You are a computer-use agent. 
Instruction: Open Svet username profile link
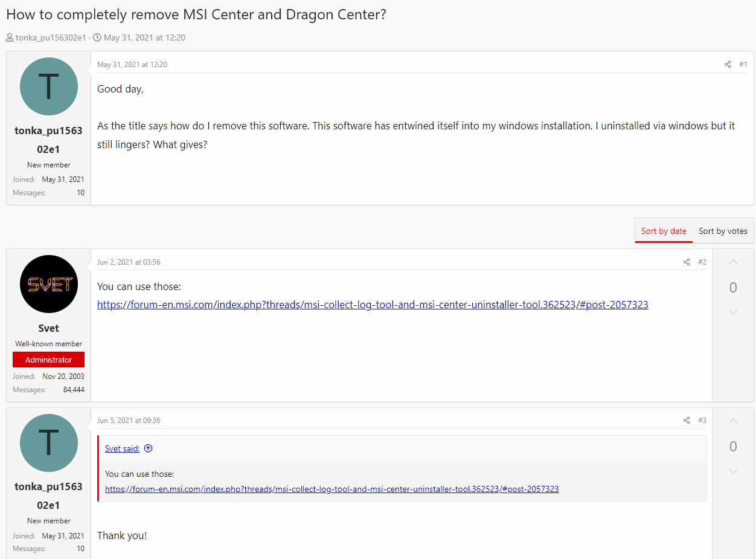tap(49, 328)
